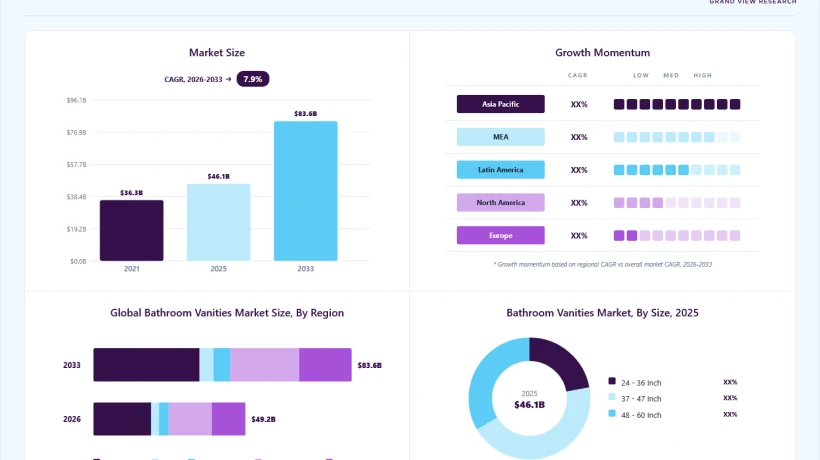Click the $49.2B total beside the 2026 bar

point(264,419)
